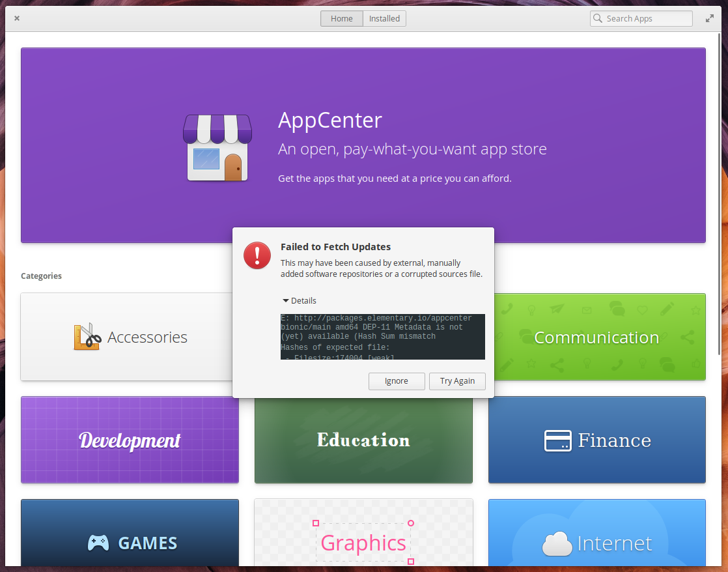728x572 pixels.
Task: Switch to the Home tab
Action: pyautogui.click(x=342, y=19)
